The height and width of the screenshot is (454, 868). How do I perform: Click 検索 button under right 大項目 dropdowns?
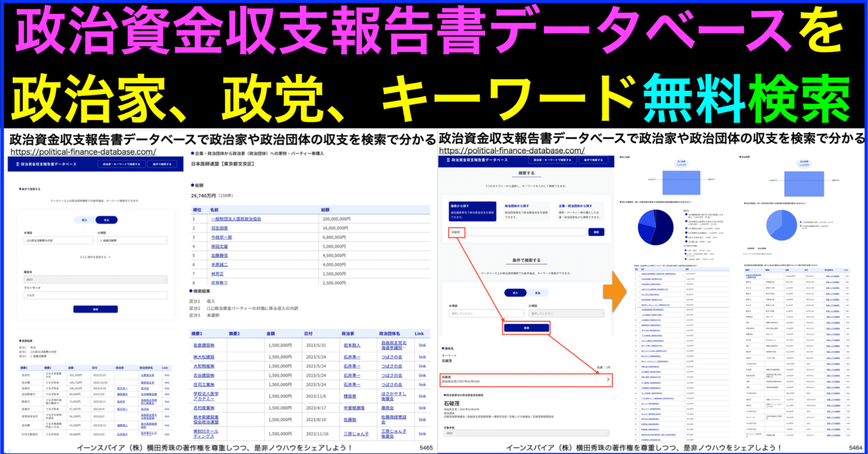(526, 328)
